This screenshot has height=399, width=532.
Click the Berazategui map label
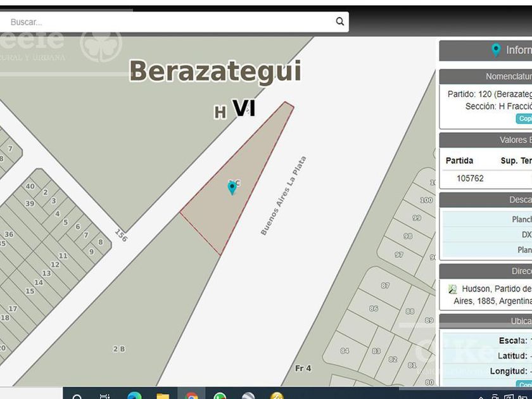pyautogui.click(x=215, y=71)
